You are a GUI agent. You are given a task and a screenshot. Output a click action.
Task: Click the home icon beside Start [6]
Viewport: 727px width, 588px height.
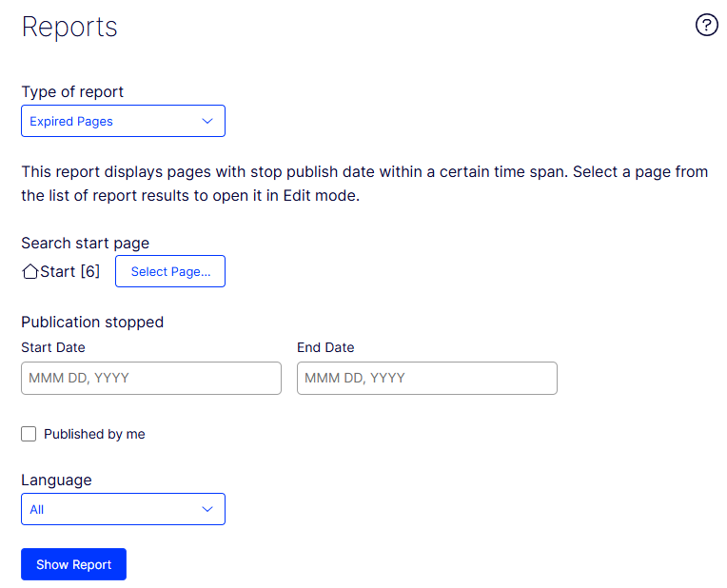point(30,271)
